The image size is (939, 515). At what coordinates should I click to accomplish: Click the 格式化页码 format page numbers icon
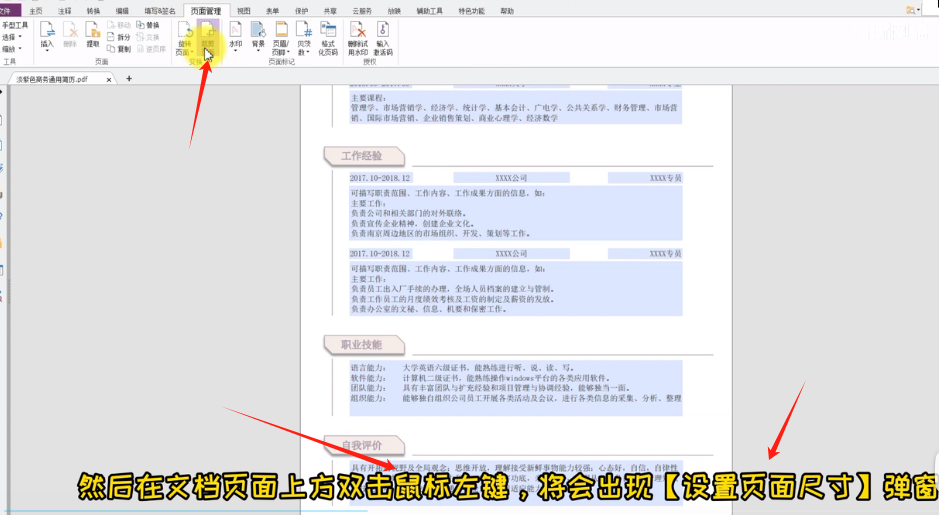click(x=328, y=38)
